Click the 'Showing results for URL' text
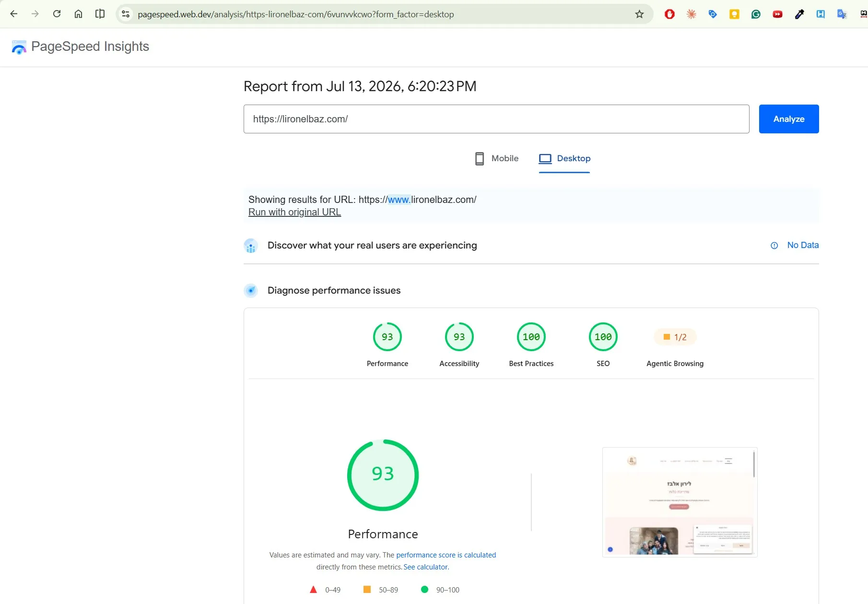The image size is (868, 604). coord(362,200)
